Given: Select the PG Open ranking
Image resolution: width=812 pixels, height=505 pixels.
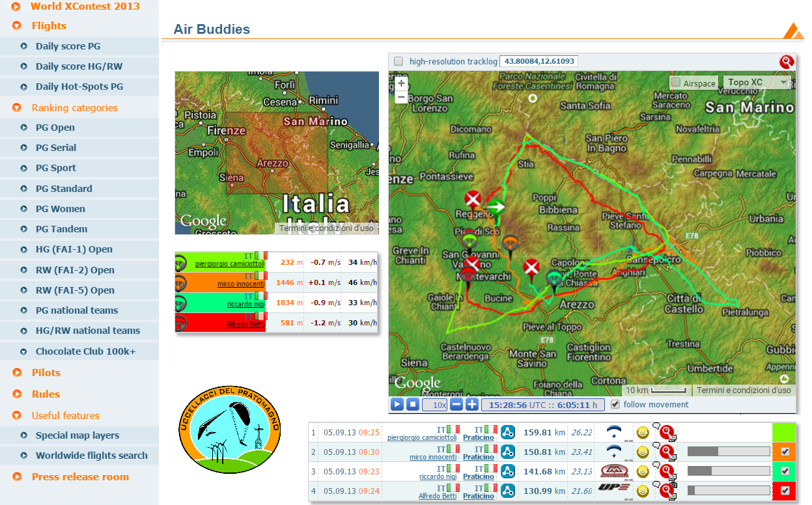Looking at the screenshot, I should (55, 128).
